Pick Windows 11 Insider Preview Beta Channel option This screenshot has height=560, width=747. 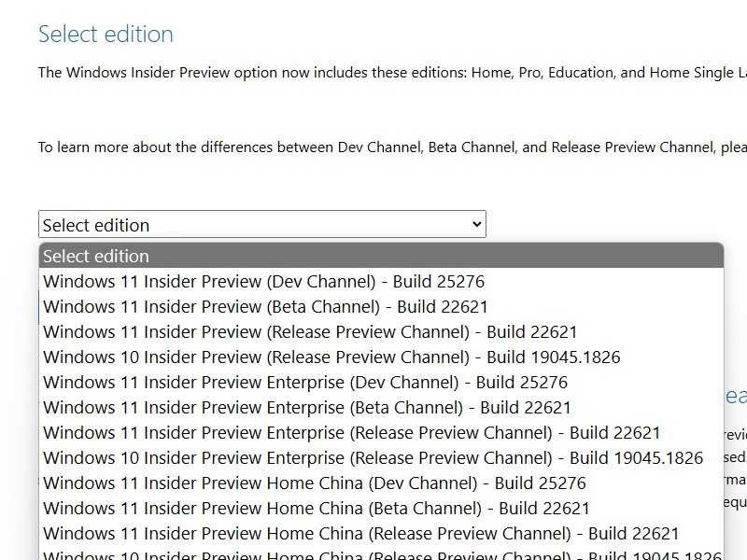click(265, 306)
